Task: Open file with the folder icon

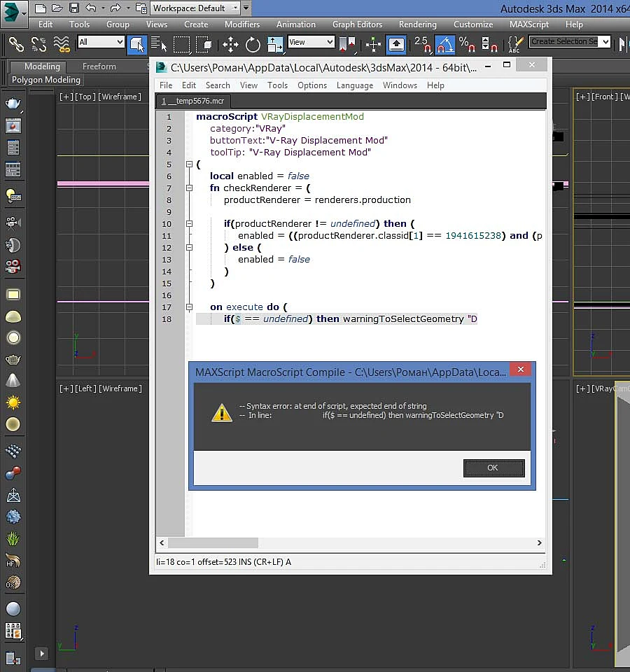Action: [57, 8]
